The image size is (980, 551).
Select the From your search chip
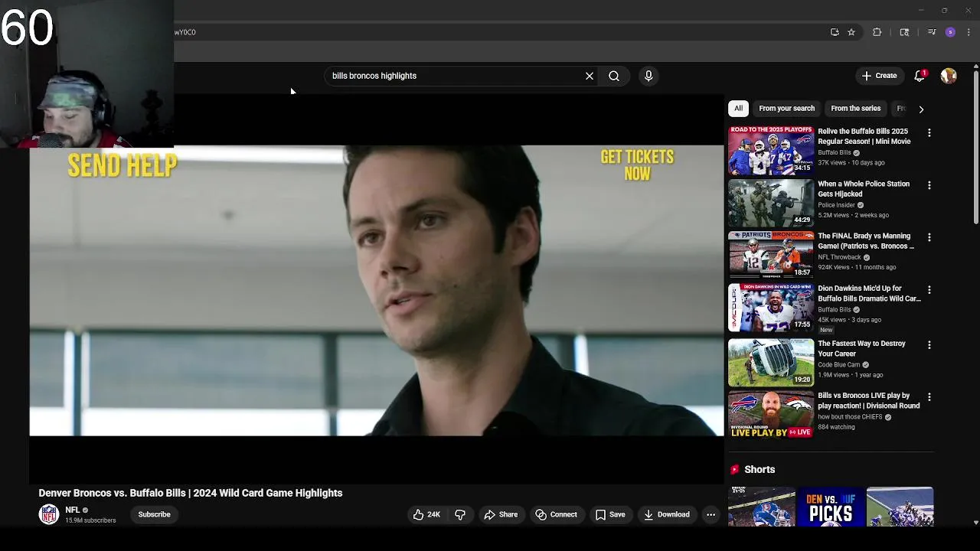point(786,109)
